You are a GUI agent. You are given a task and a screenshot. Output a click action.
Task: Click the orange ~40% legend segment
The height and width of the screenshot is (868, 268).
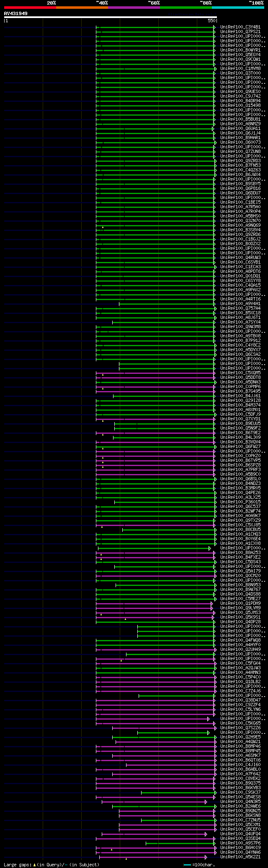82,8
